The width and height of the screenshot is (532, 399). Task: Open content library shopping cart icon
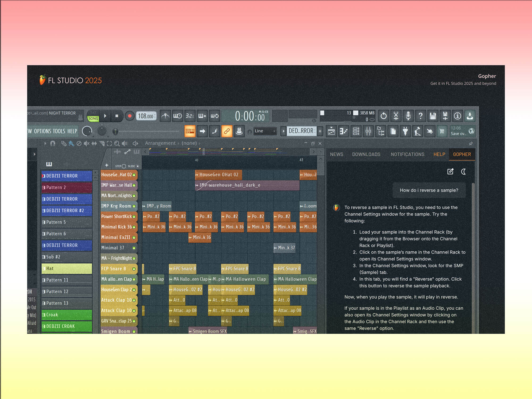click(442, 131)
